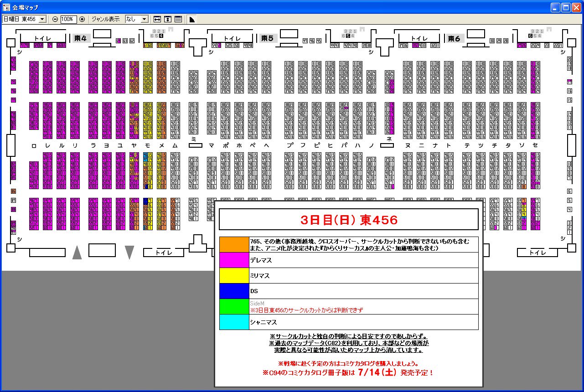Screen dimensions: 584x392
Task: Zoom in with the plus magnifier button
Action: (82, 19)
